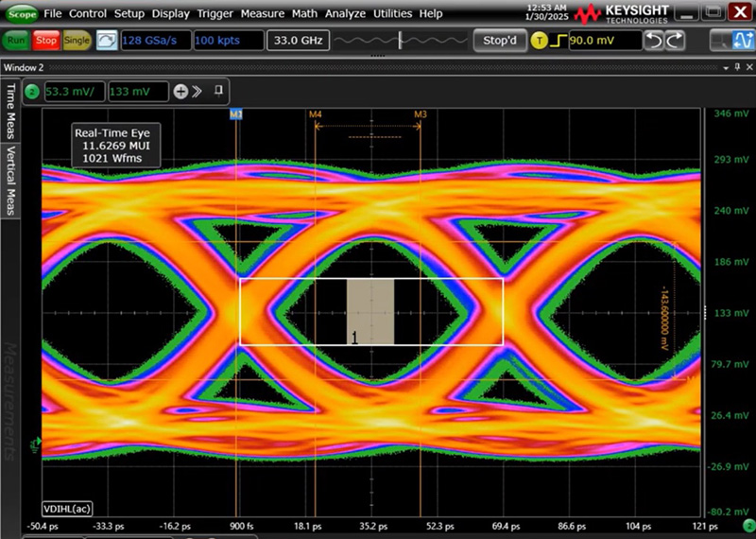Screen dimensions: 756x539
Task: Pin the channel toolbar
Action: [219, 91]
